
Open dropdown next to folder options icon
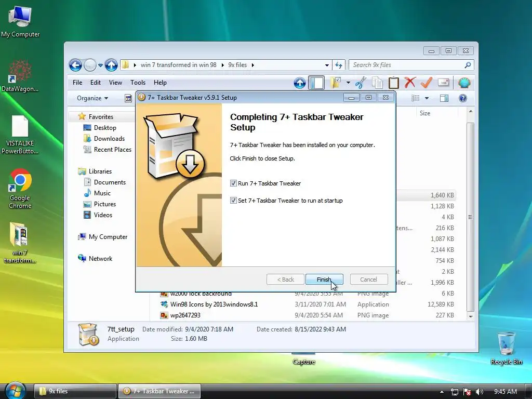point(348,83)
